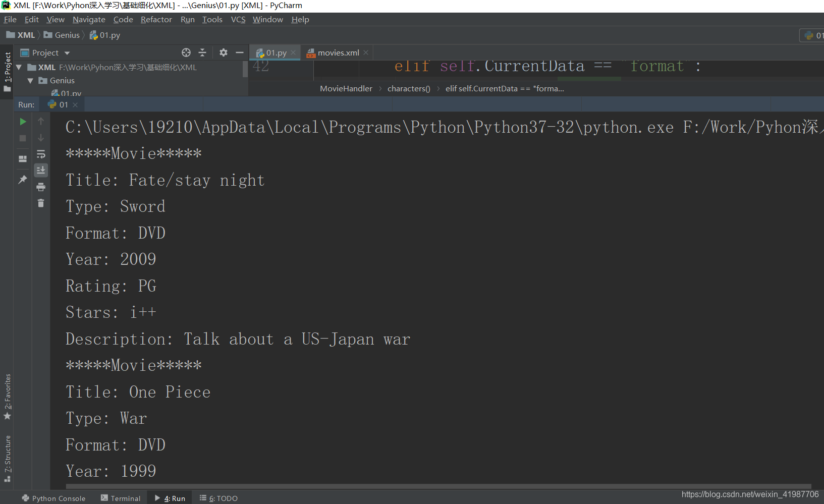Toggle Soft-Wrap in the Run console
This screenshot has width=824, height=504.
point(41,154)
